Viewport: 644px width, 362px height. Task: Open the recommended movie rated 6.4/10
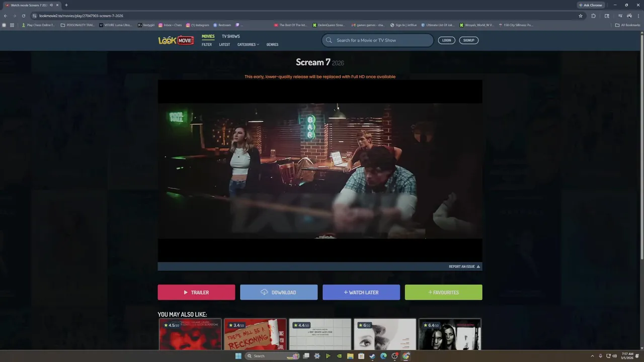450,334
